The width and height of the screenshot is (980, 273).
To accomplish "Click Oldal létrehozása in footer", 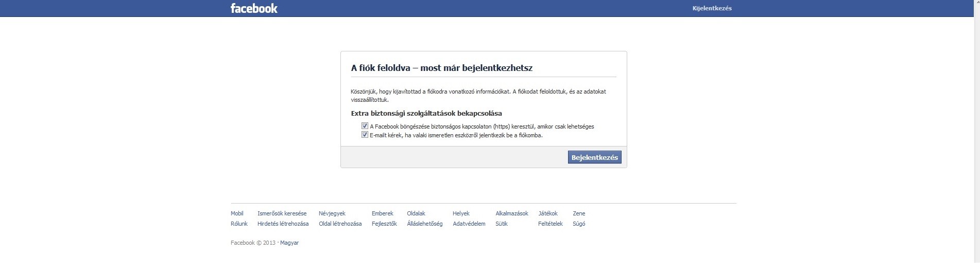I will point(340,224).
